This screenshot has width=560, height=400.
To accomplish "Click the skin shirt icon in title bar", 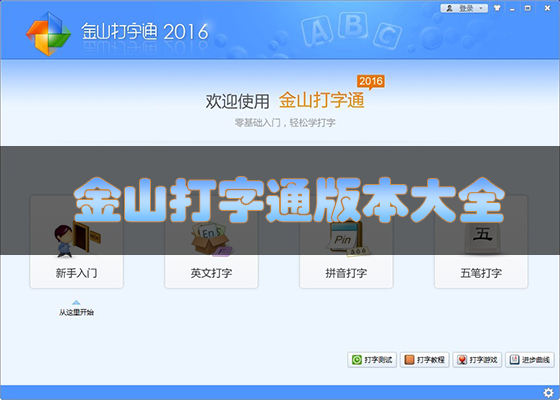I will (x=497, y=8).
